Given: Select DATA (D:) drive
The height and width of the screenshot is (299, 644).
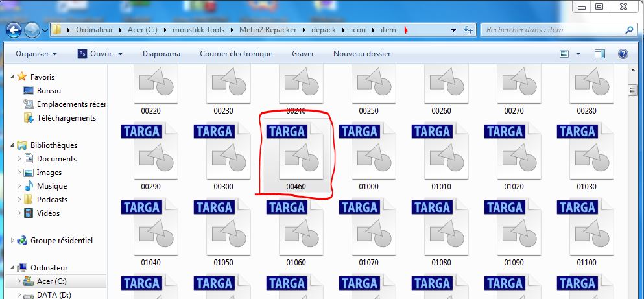Looking at the screenshot, I should click(53, 294).
